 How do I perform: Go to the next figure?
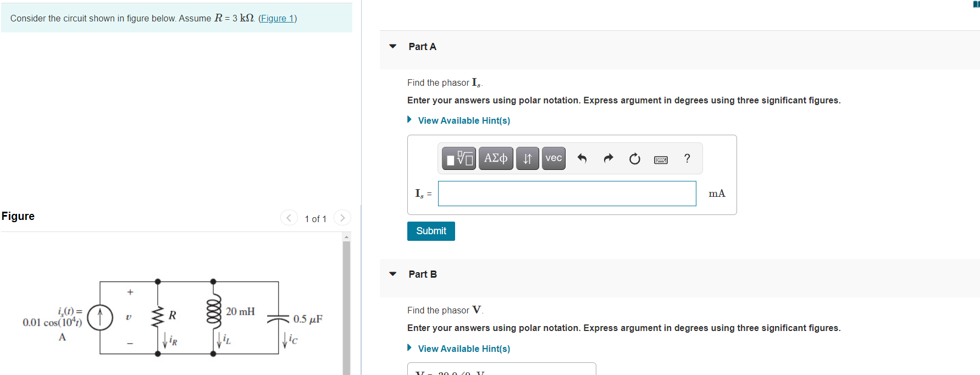coord(342,218)
